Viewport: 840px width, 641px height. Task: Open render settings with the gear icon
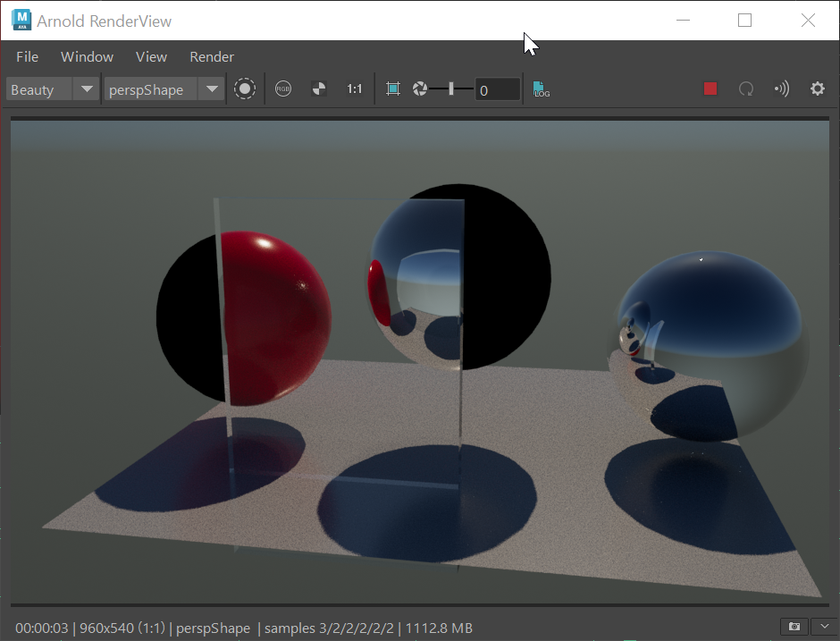click(x=817, y=89)
